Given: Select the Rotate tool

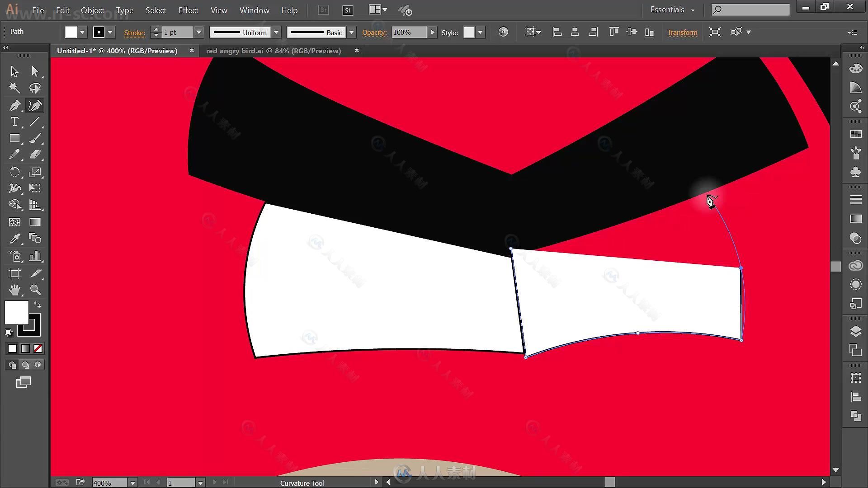Looking at the screenshot, I should click(14, 172).
